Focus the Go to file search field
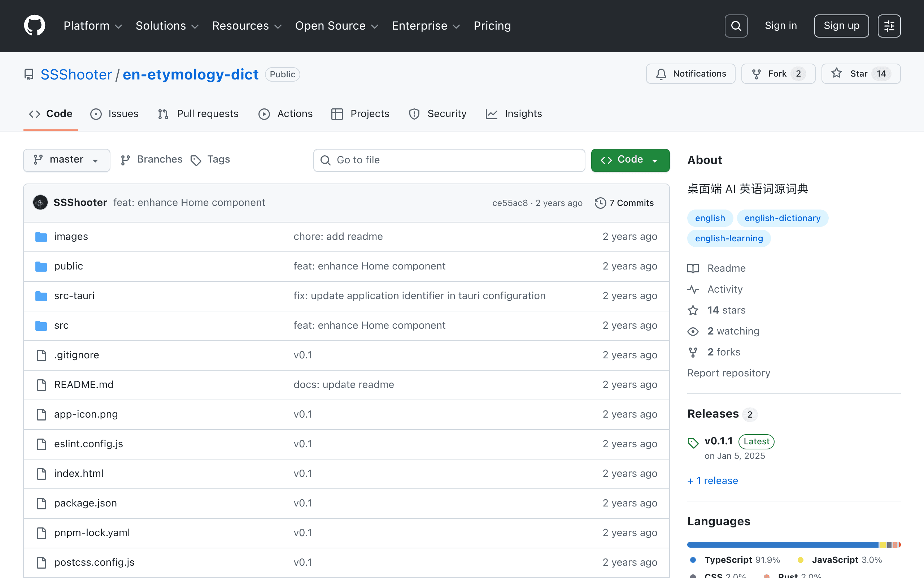This screenshot has width=924, height=578. (449, 160)
